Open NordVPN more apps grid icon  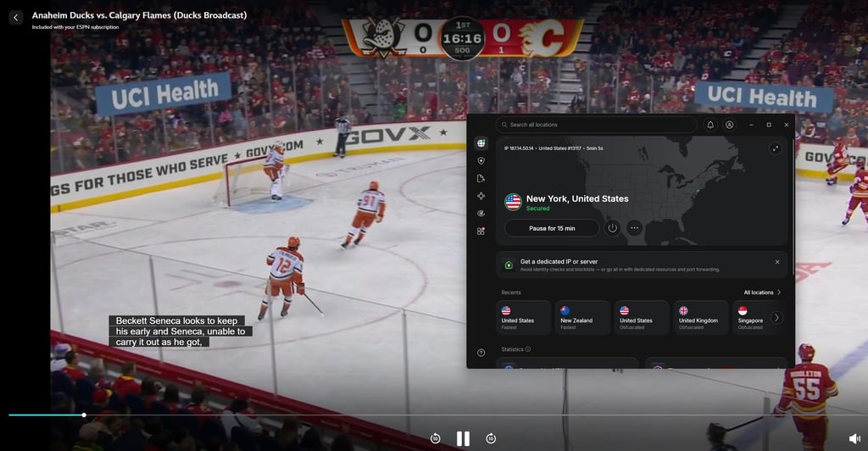click(x=481, y=231)
